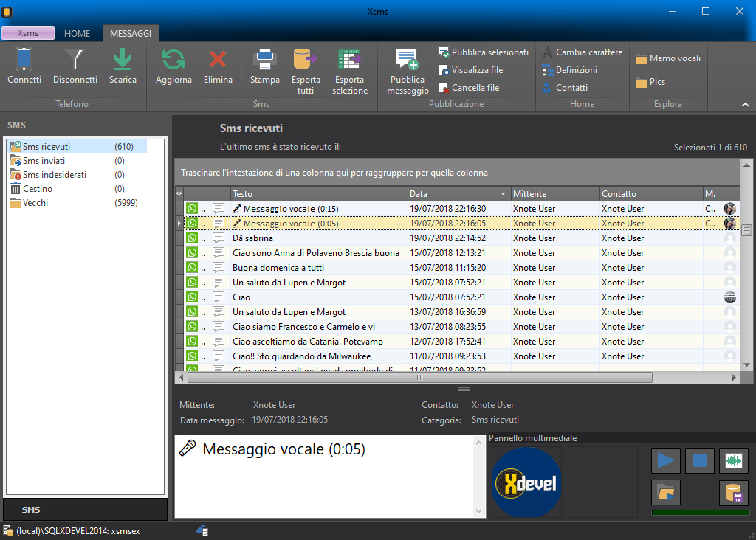Switch to the HOME tab
This screenshot has width=756, height=540.
77,33
